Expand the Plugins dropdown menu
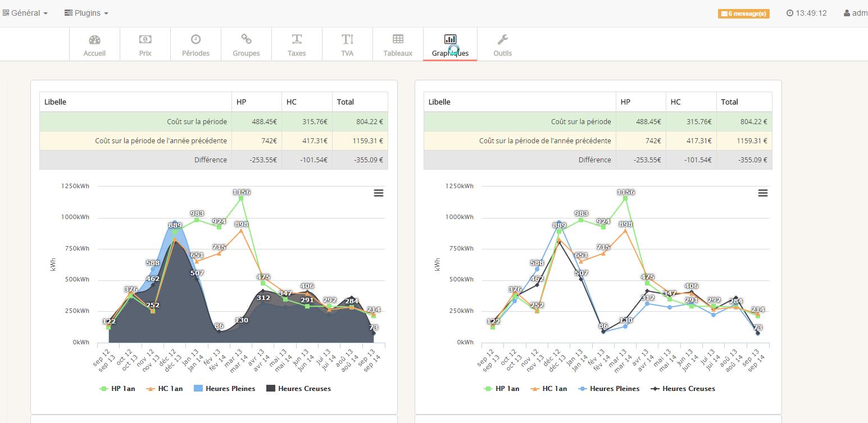The height and width of the screenshot is (423, 868). click(x=87, y=13)
